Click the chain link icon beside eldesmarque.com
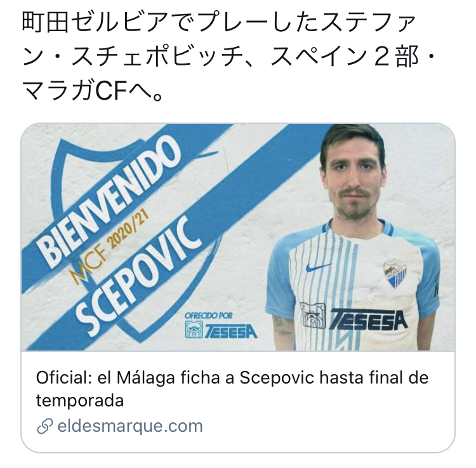This screenshot has width=476, height=468. click(x=45, y=426)
